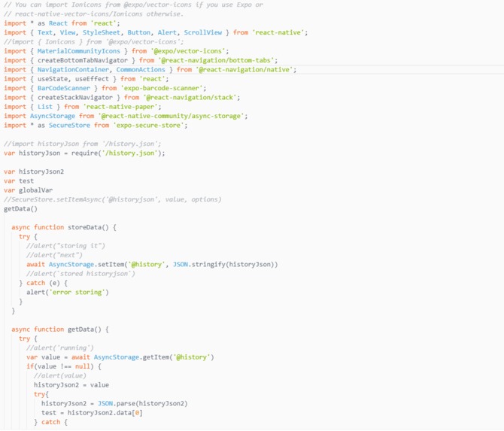Click the //alert(value) comment
The width and height of the screenshot is (504, 431).
[59, 376]
